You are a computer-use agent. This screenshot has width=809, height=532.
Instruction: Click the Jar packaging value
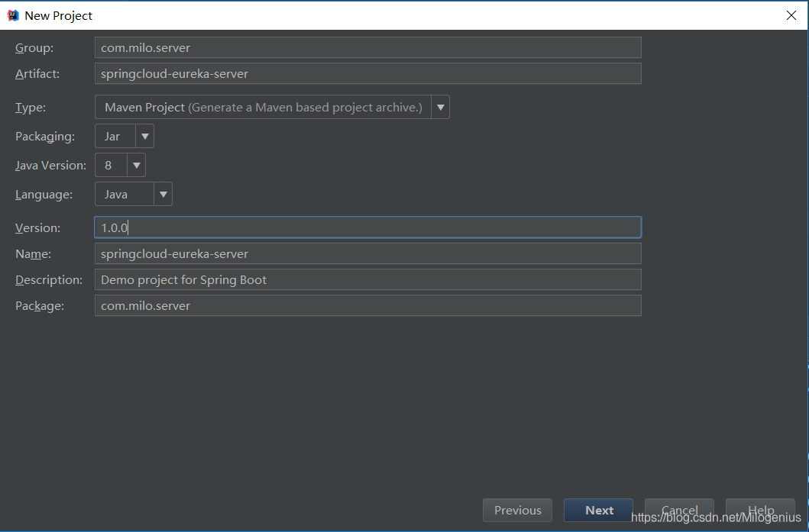pos(112,136)
